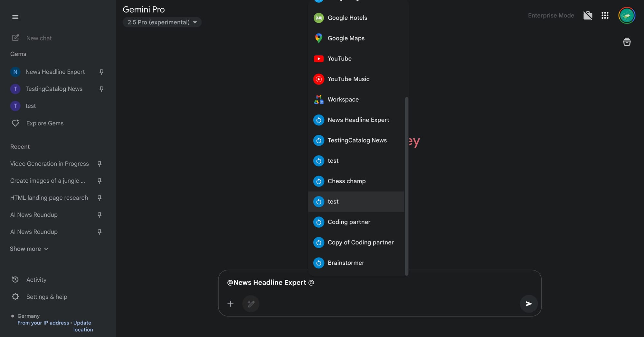The width and height of the screenshot is (644, 337).
Task: Click the Update location link
Action: 82,326
